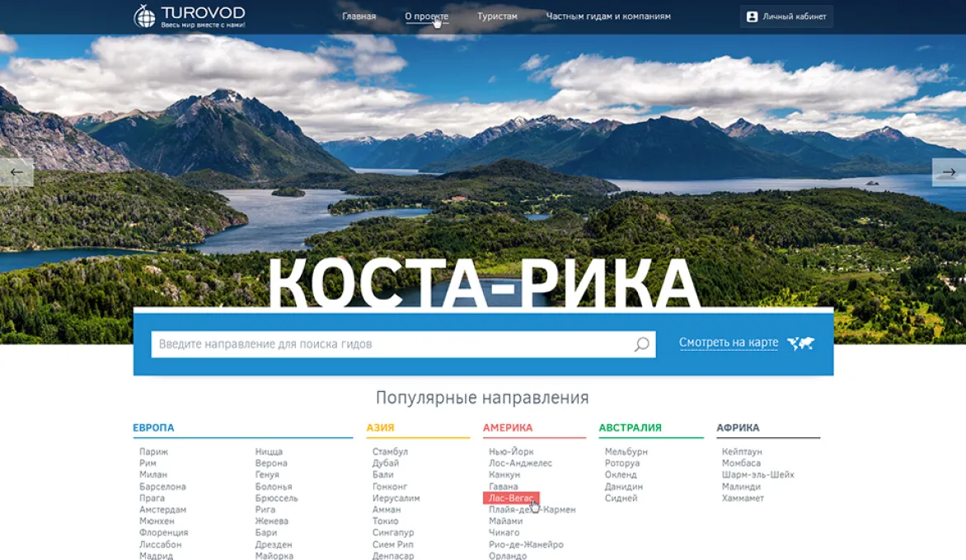Show the next slide with right arrow
Viewport: 966px width, 560px height.
[x=949, y=172]
